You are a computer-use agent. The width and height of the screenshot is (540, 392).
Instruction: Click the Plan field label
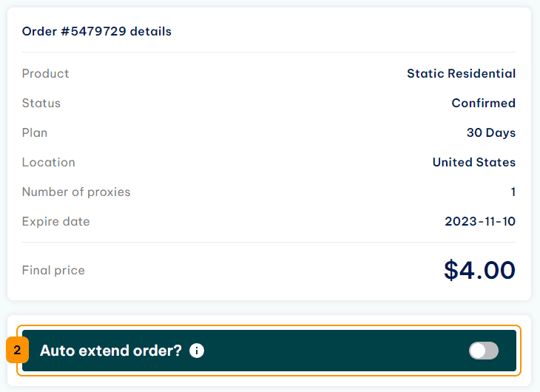coord(35,132)
